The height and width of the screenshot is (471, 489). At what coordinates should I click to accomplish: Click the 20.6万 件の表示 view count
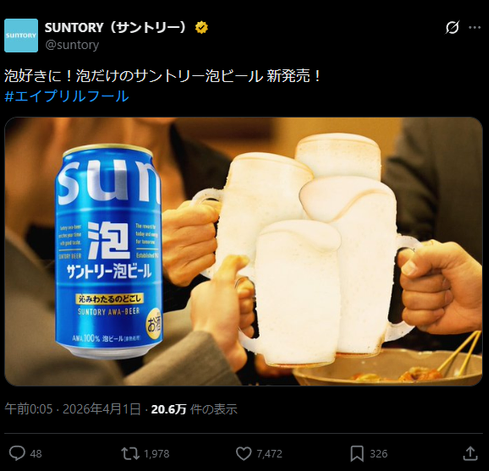coord(194,409)
